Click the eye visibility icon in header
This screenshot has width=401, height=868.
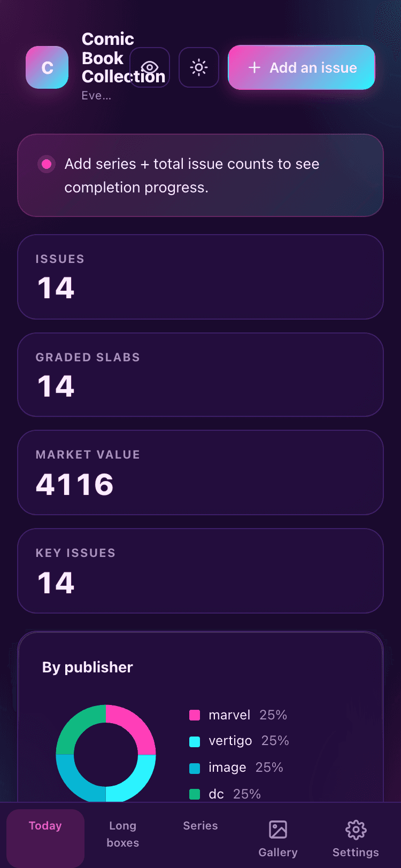click(150, 67)
